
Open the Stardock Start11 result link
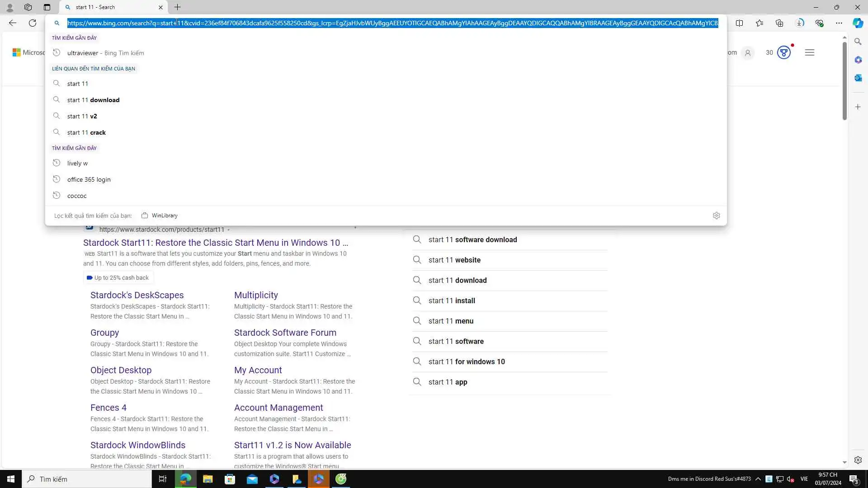215,243
